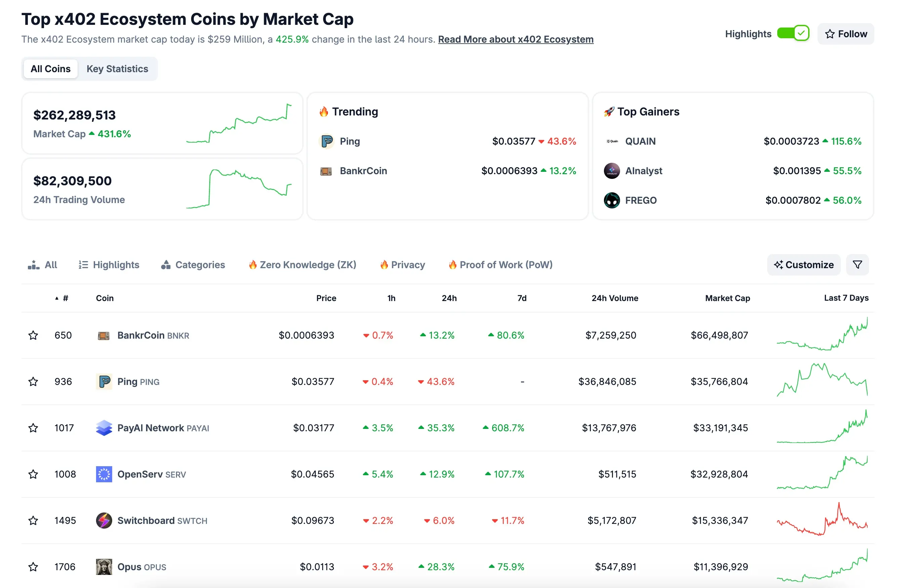
Task: Click the OpenServ coin icon
Action: (x=103, y=474)
